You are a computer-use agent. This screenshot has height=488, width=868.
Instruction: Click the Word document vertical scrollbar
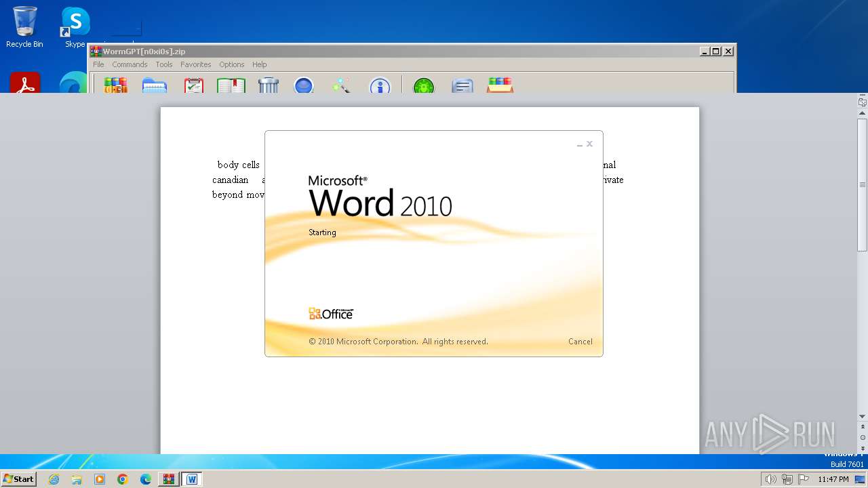(863, 185)
